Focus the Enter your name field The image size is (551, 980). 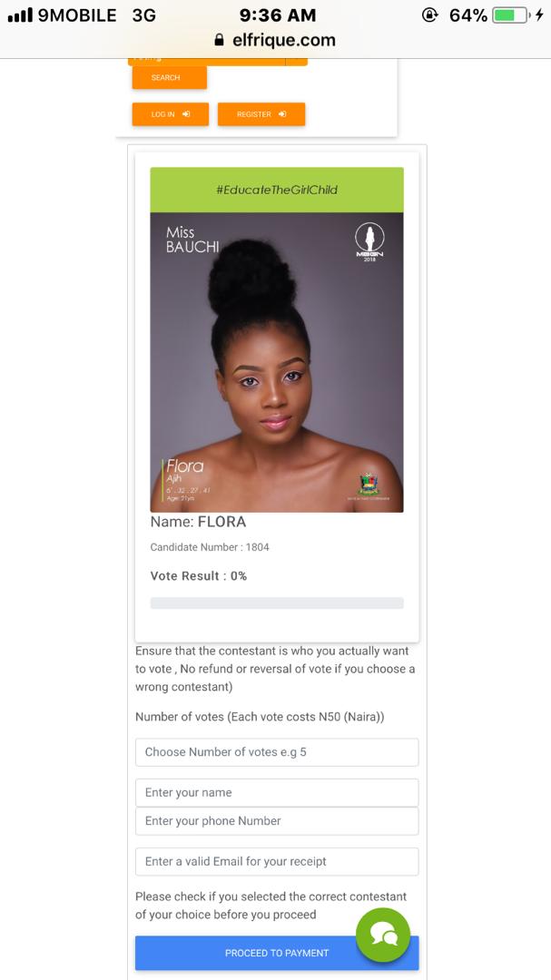(x=277, y=792)
